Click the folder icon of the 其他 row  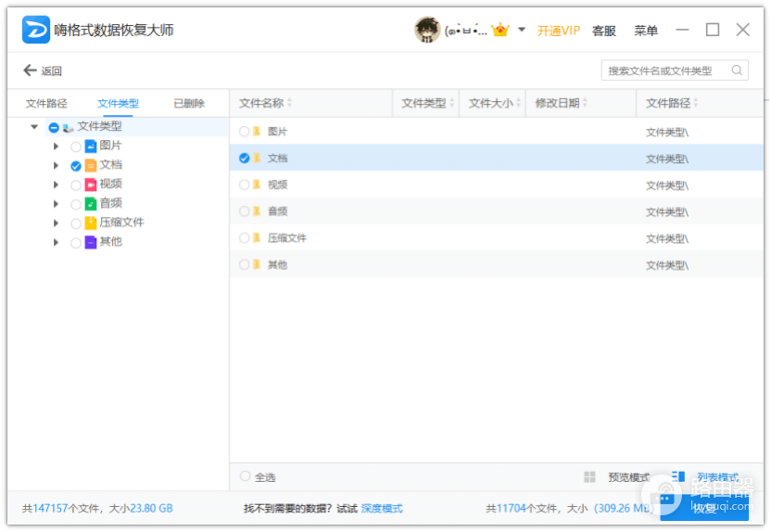257,264
